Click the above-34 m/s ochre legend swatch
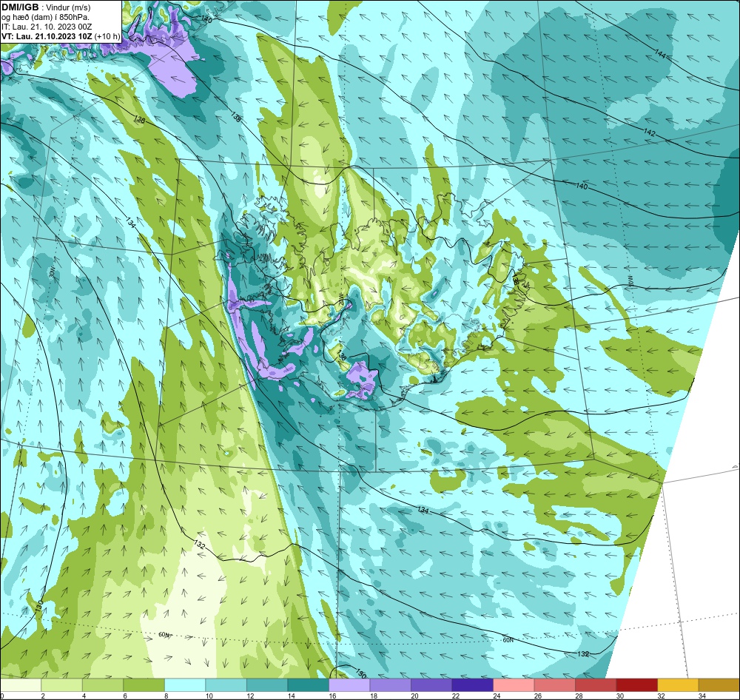The image size is (740, 700). [719, 685]
